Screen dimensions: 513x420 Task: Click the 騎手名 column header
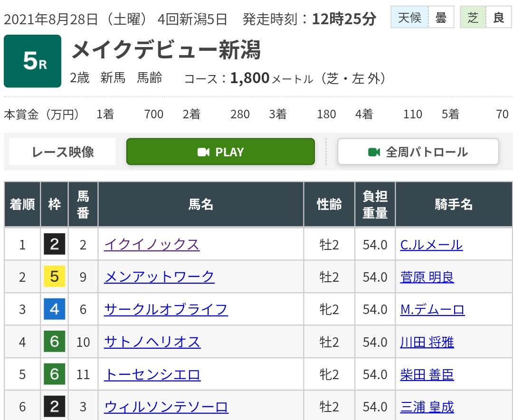pos(454,205)
